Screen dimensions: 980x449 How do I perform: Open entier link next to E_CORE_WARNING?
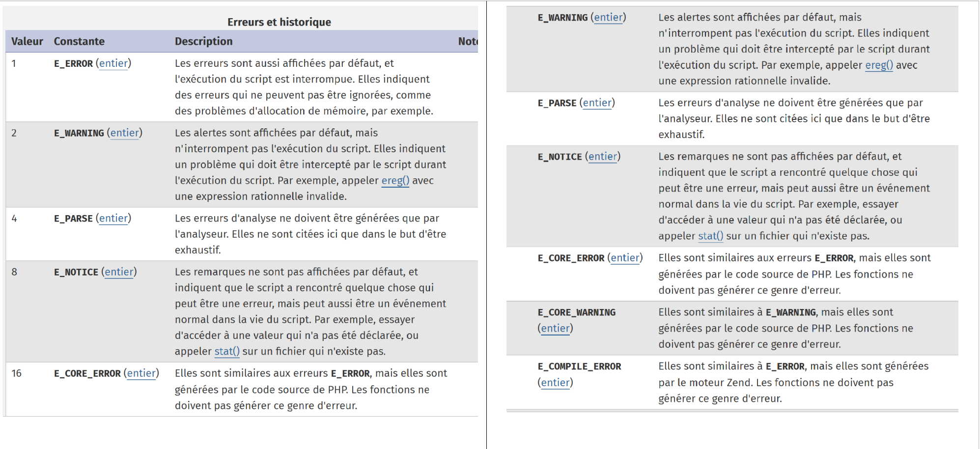555,328
